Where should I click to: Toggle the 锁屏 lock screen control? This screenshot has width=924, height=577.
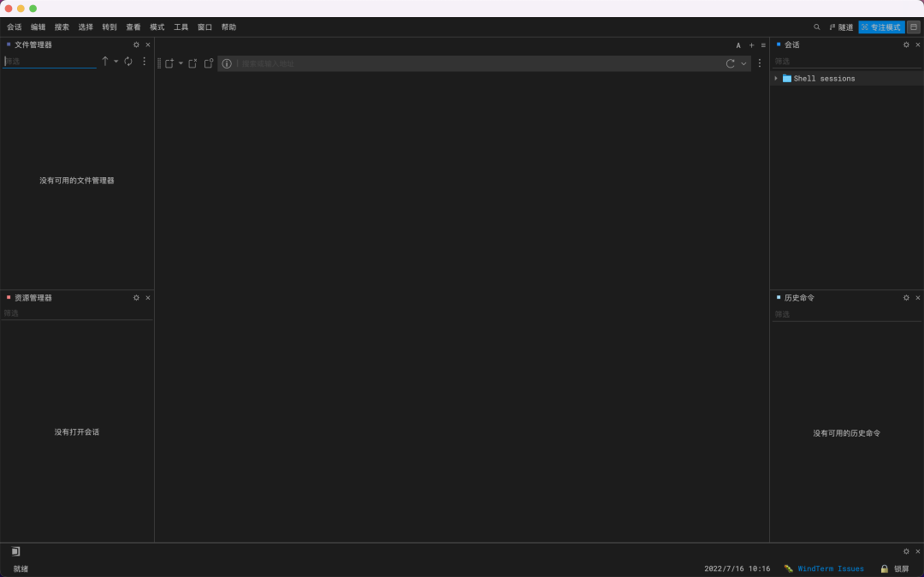click(x=895, y=568)
